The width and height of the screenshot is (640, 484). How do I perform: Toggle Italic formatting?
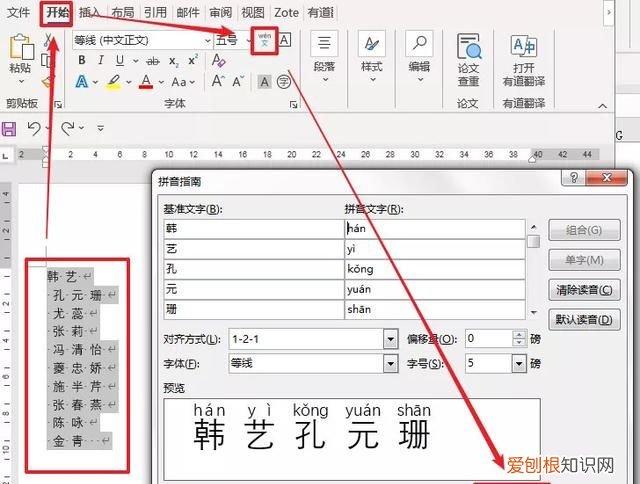point(100,60)
